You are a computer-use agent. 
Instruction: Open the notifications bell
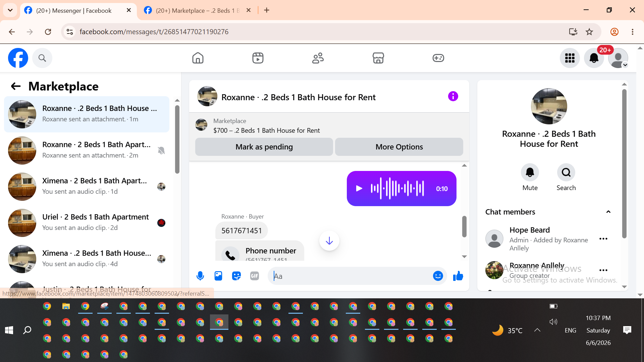pos(594,58)
